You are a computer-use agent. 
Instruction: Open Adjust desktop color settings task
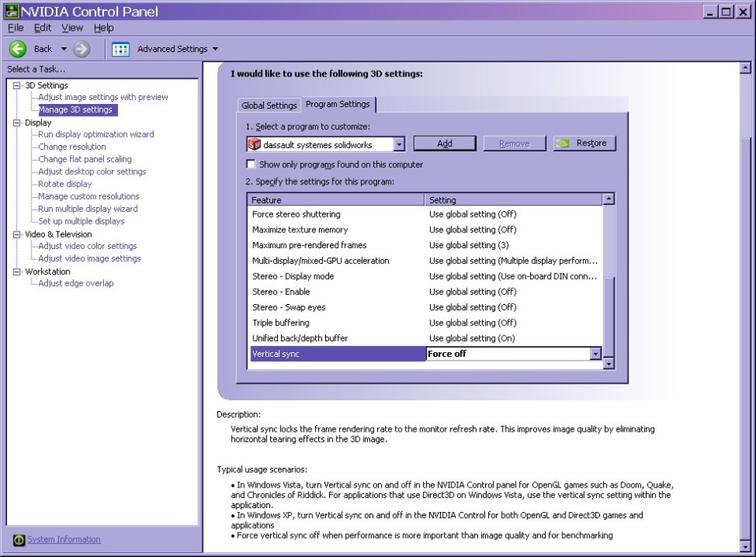coord(92,172)
